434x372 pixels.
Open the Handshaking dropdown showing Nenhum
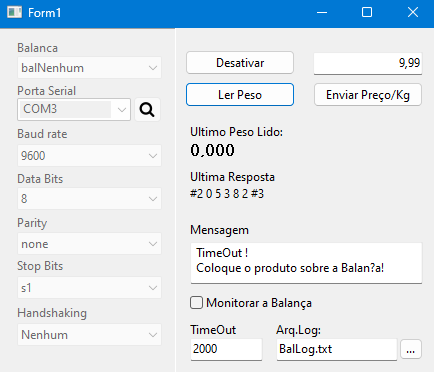89,334
